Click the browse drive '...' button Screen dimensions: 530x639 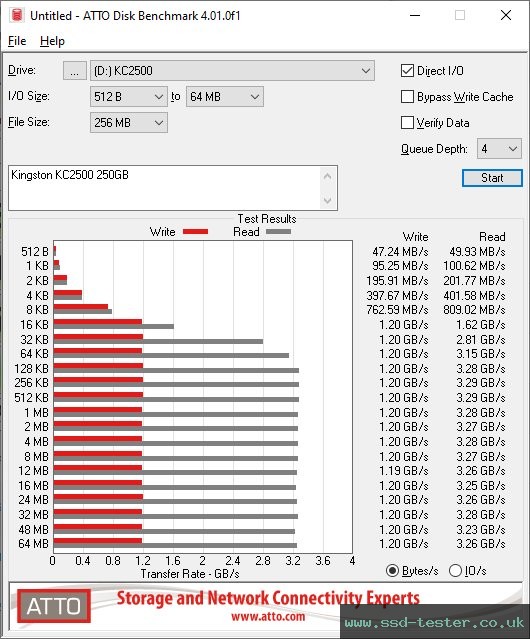(75, 71)
